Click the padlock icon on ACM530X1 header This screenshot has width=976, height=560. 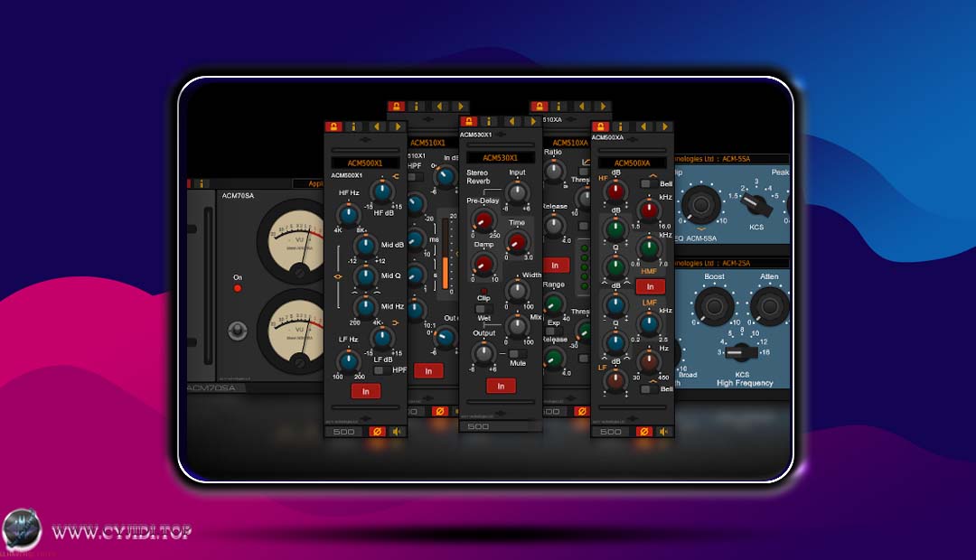coord(468,123)
